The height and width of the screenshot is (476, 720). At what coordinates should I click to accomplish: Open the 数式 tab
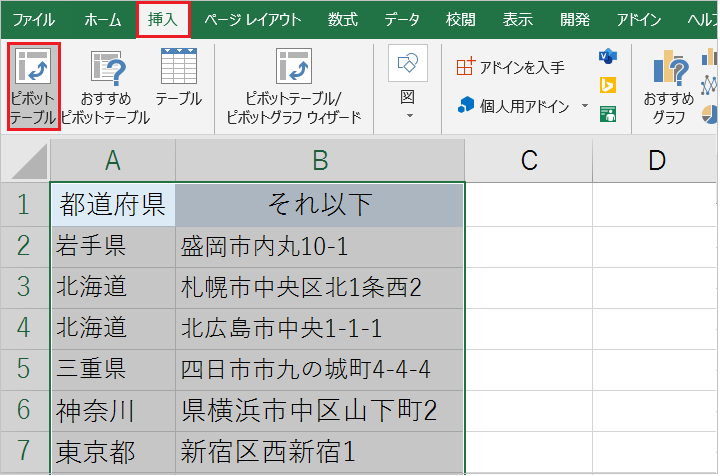coord(343,20)
